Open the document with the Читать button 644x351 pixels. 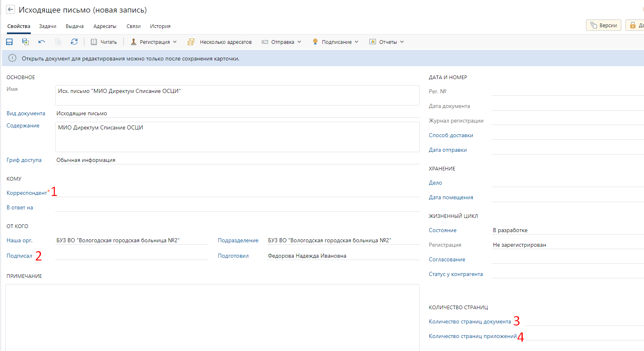click(x=104, y=42)
